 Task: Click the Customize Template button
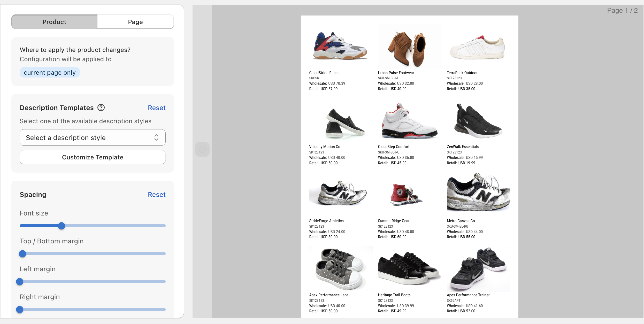tap(92, 157)
